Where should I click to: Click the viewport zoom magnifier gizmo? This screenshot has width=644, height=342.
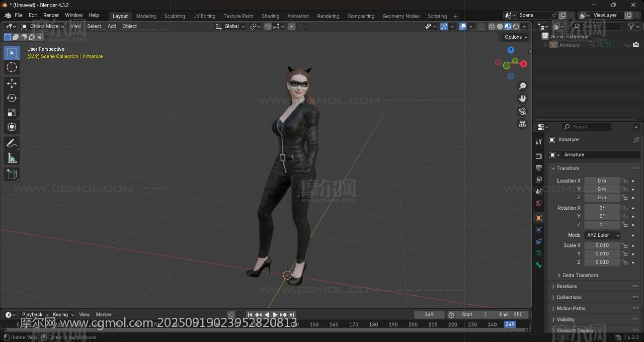click(x=523, y=86)
